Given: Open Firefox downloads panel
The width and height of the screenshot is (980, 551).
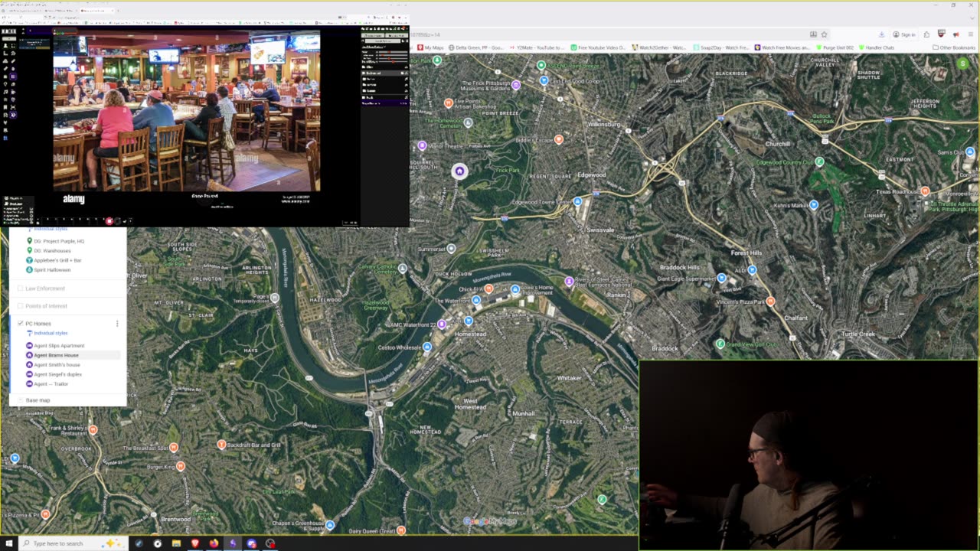Looking at the screenshot, I should pyautogui.click(x=881, y=34).
